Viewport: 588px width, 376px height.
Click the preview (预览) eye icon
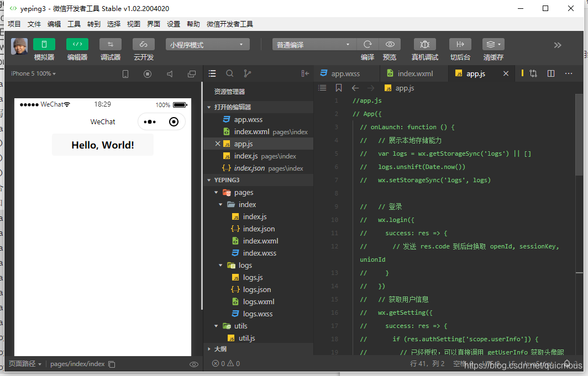pos(390,45)
